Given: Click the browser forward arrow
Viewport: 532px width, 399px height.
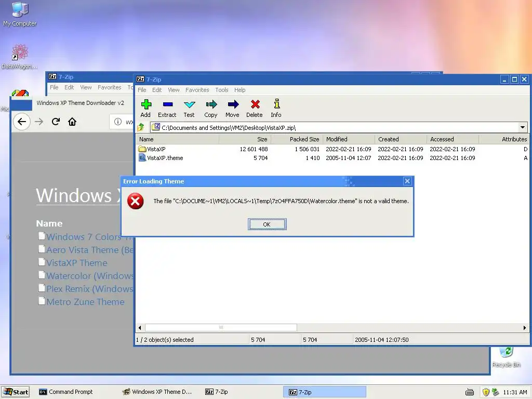Looking at the screenshot, I should point(39,122).
